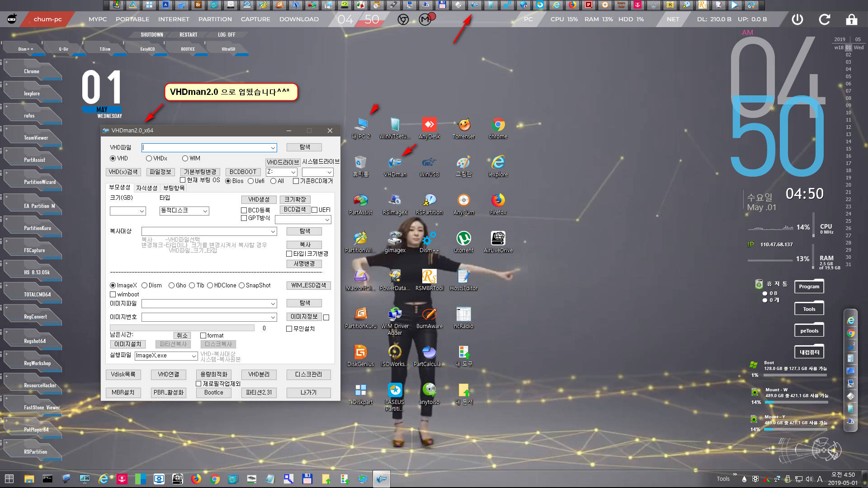Viewport: 868px width, 488px height.
Task: Click the VHD생성 button
Action: 259,199
